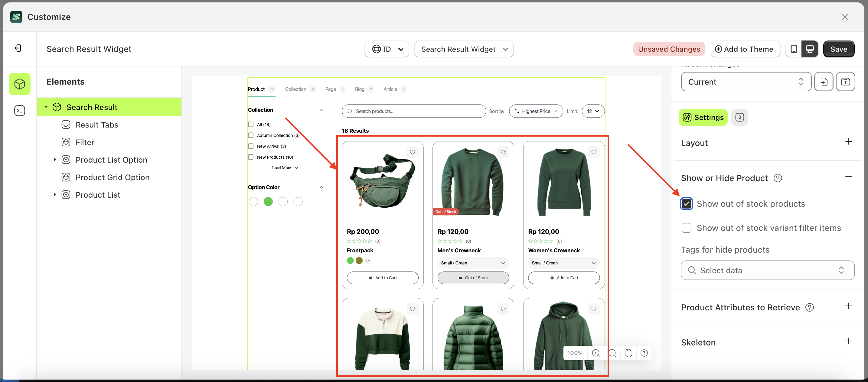Click the Save button
The width and height of the screenshot is (868, 382).
tap(838, 49)
